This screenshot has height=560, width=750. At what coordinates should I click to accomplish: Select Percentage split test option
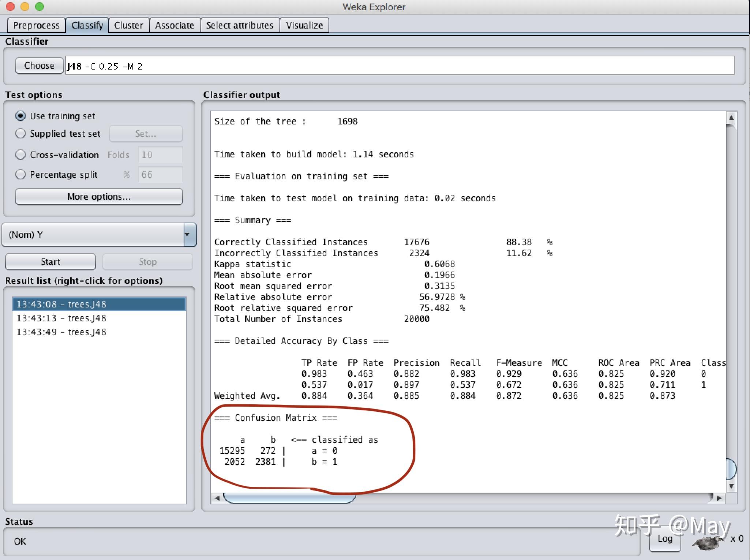tap(21, 175)
